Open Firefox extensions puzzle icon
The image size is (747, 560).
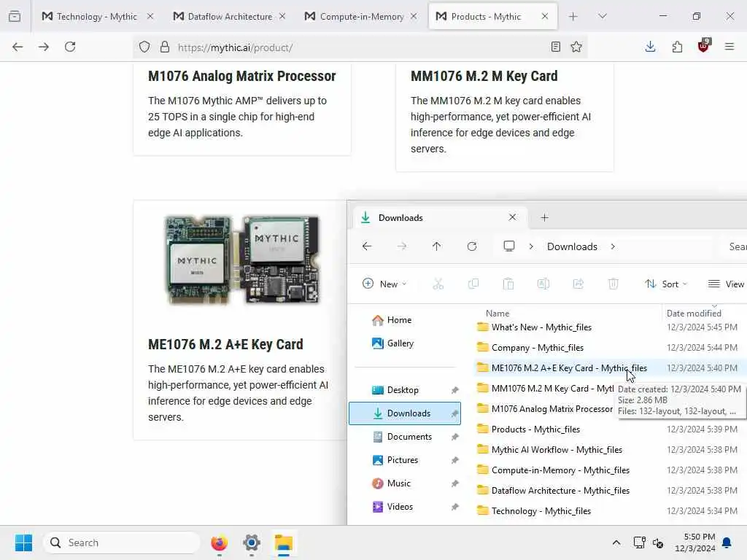pos(677,47)
